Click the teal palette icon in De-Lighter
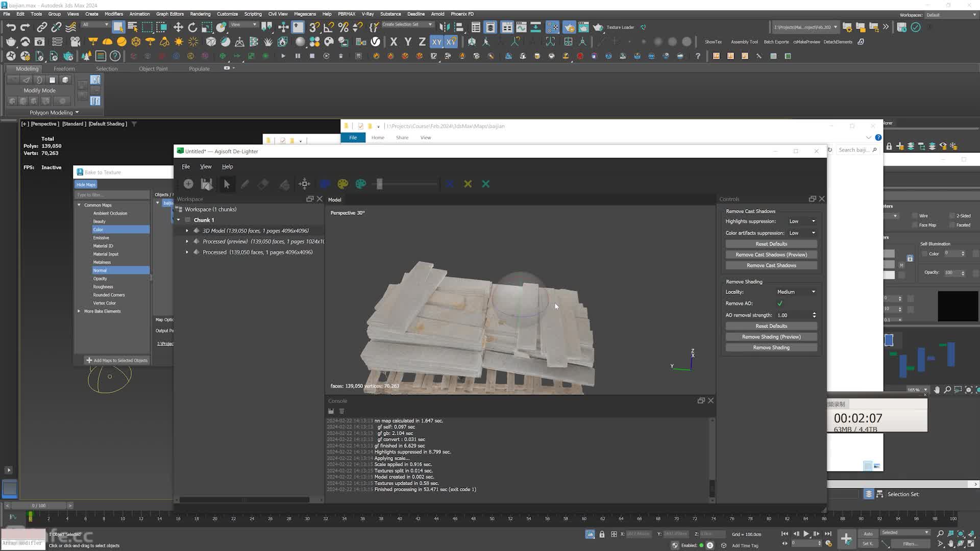Screen dimensions: 980x551 [361, 184]
